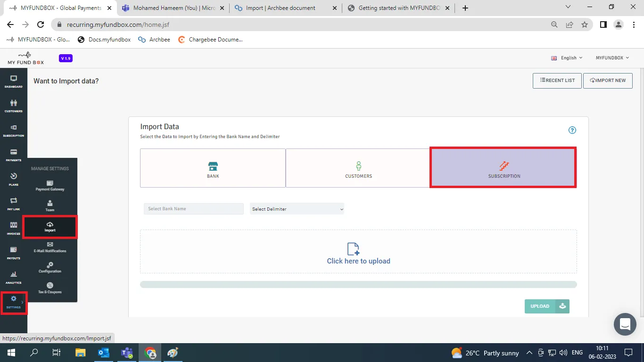Open Configuration in Manage Settings

pos(50,268)
